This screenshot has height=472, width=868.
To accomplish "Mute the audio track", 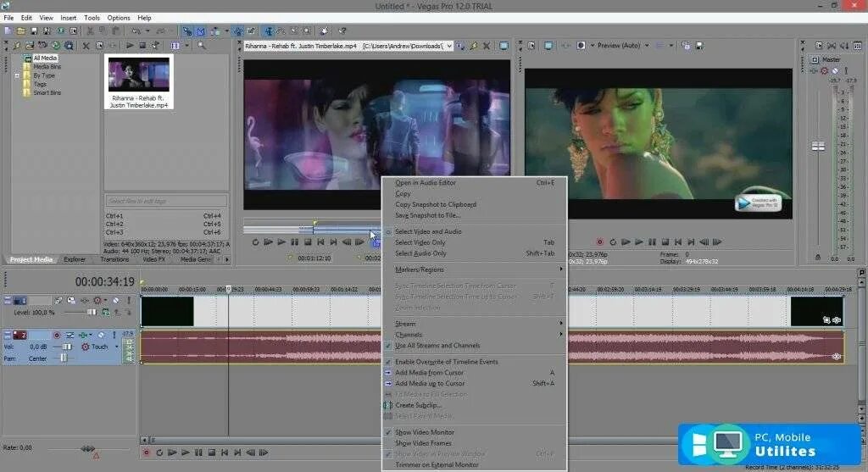I will pyautogui.click(x=102, y=335).
